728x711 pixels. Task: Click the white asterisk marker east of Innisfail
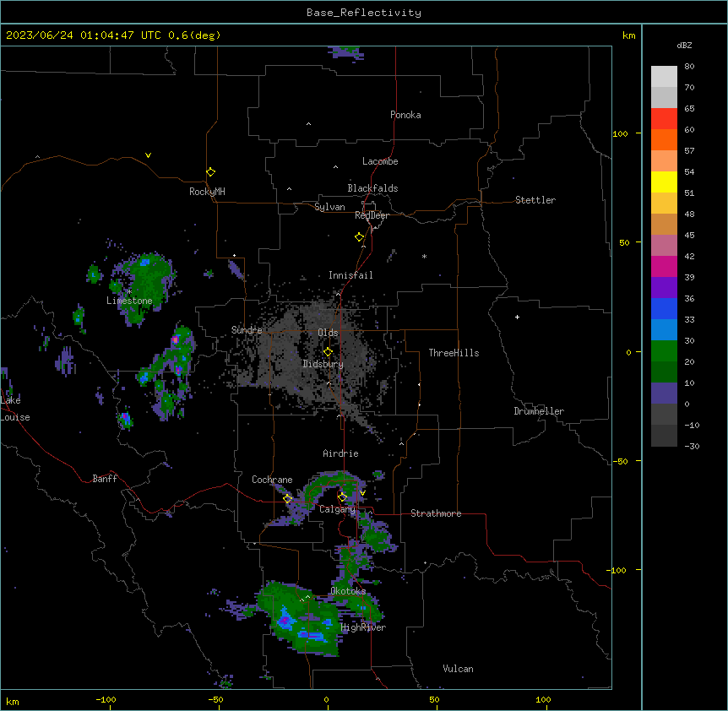pyautogui.click(x=424, y=256)
